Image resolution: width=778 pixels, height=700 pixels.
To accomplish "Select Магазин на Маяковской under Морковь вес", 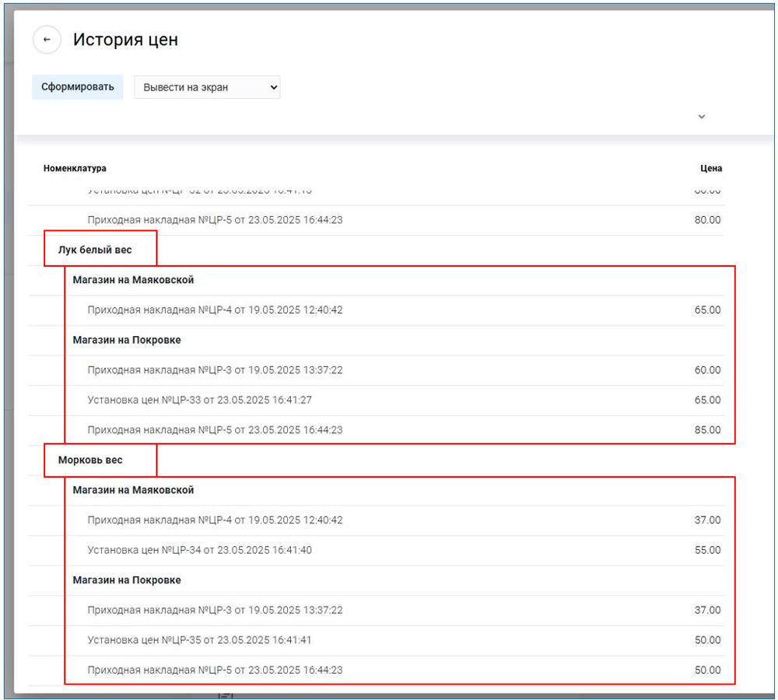I will 133,490.
